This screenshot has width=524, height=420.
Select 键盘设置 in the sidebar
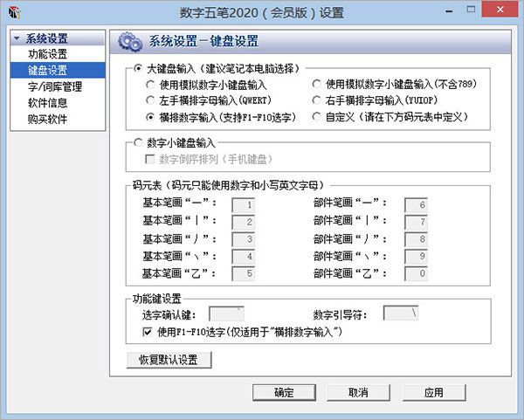[58, 70]
